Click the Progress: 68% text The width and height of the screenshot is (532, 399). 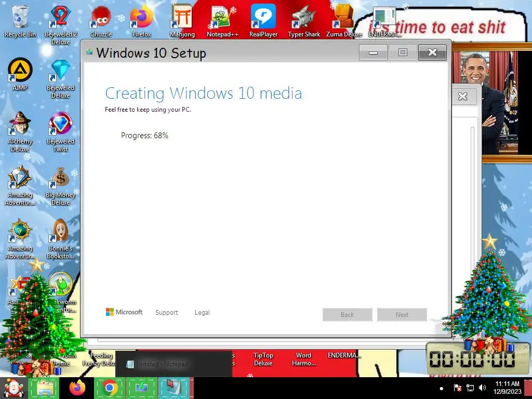pos(144,136)
